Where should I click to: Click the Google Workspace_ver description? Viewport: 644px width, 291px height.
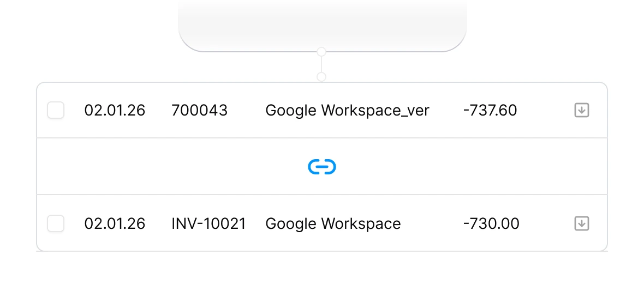click(x=347, y=111)
